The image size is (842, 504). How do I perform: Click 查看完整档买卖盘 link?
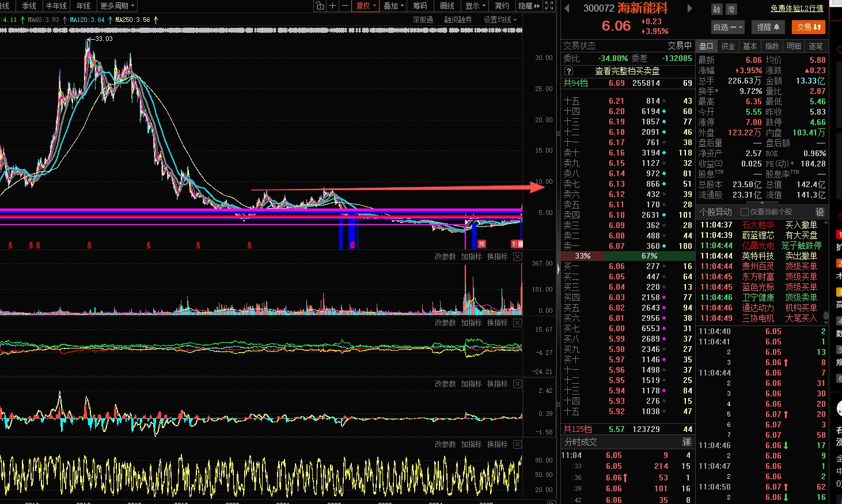point(627,71)
